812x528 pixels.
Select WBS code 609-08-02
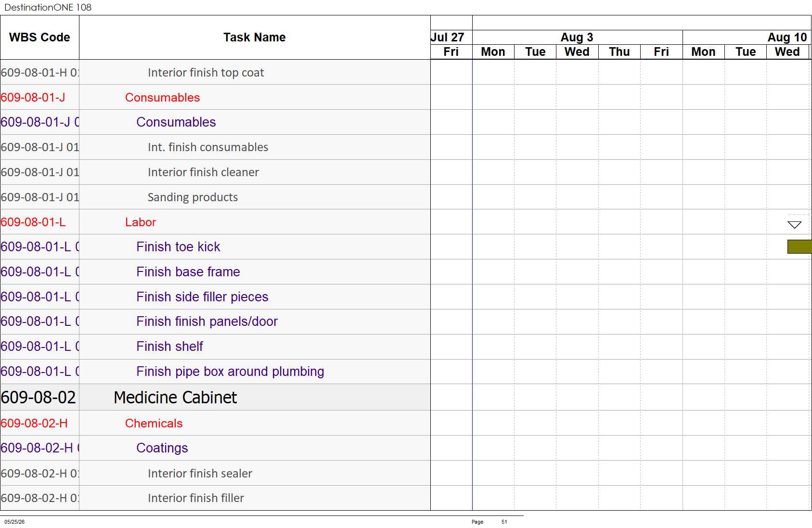[x=39, y=398]
